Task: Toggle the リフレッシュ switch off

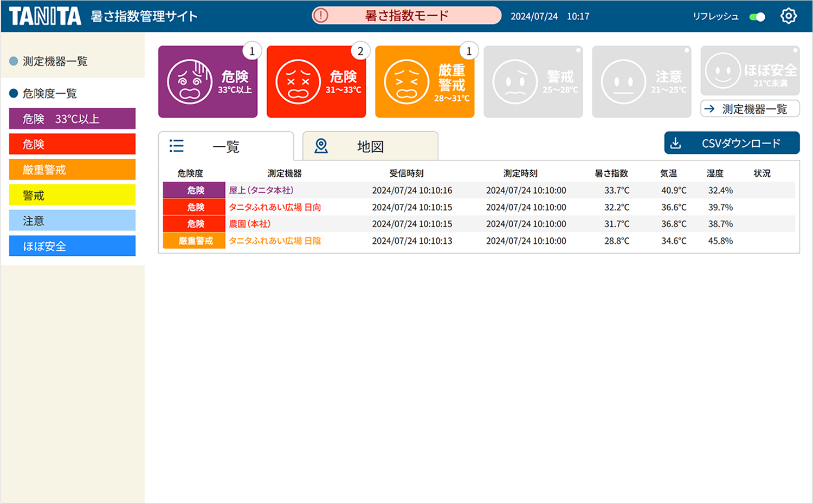Action: click(757, 16)
